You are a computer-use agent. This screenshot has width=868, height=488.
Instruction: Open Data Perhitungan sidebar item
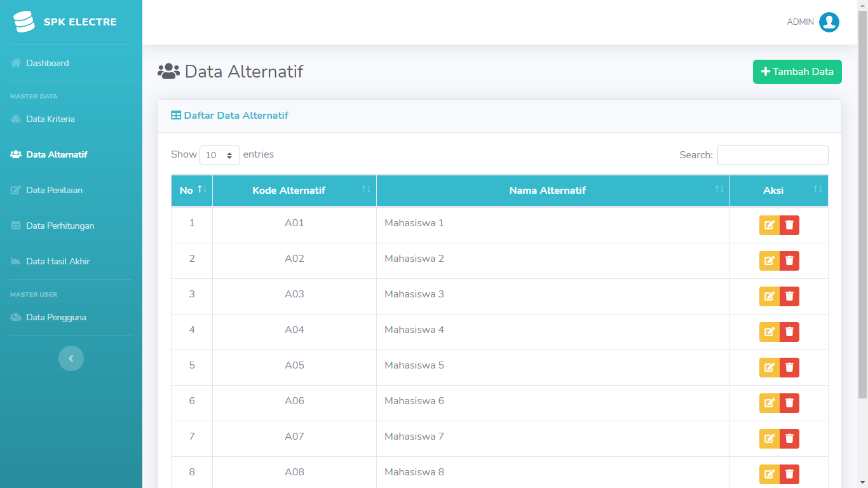pos(71,226)
